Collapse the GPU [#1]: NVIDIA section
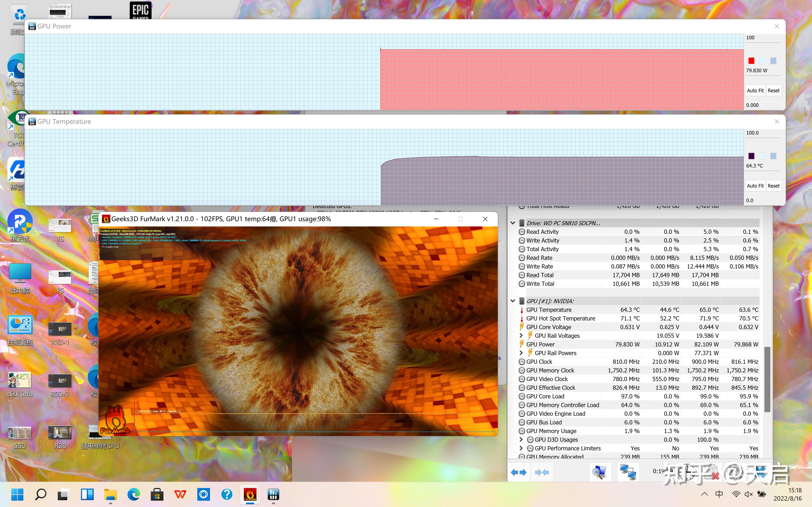Screen dimensions: 812x507 [x=513, y=301]
